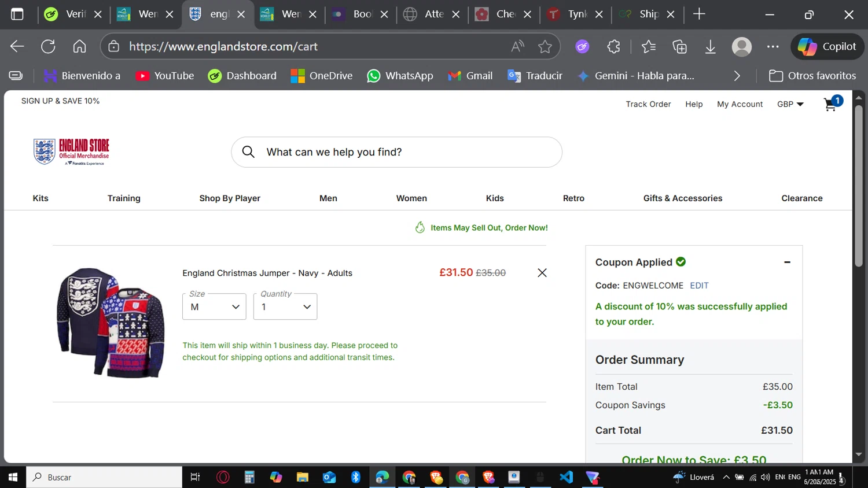Viewport: 868px width, 488px height.
Task: Open the Kits menu
Action: pos(41,198)
